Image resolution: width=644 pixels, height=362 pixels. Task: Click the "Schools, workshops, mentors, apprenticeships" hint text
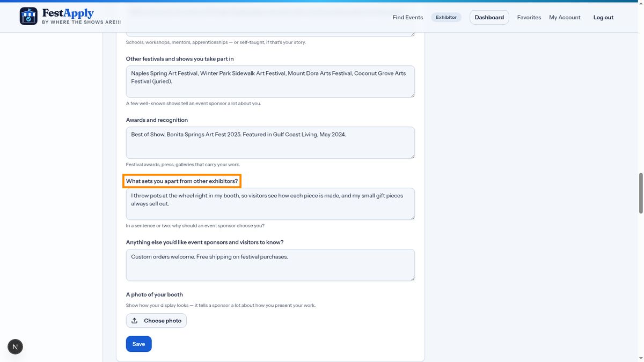point(216,42)
